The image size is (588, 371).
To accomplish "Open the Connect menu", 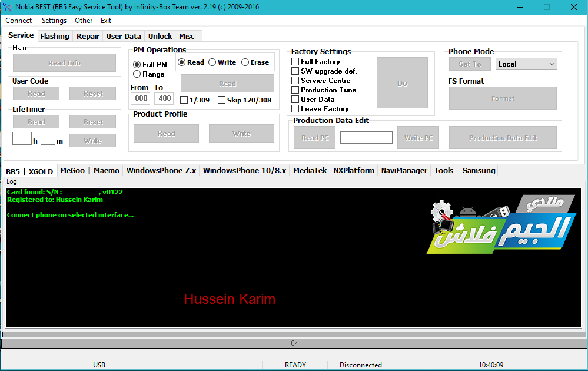I will [x=18, y=21].
